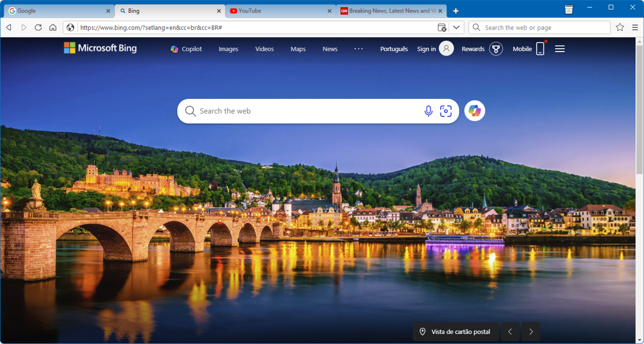Image resolution: width=644 pixels, height=344 pixels.
Task: Open the 'Vista de cartão postal' location button
Action: point(455,331)
